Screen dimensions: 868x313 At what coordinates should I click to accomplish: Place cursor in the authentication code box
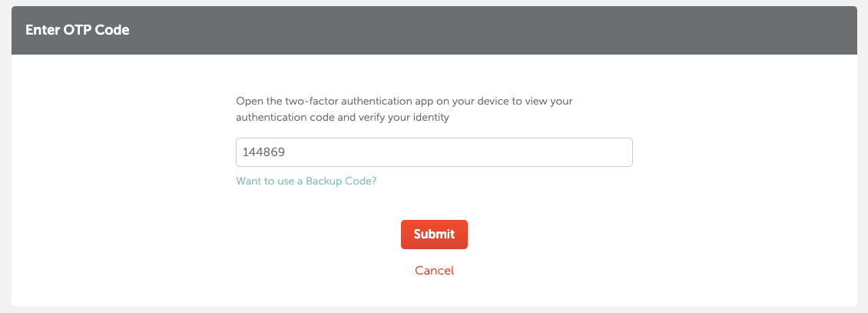click(433, 152)
